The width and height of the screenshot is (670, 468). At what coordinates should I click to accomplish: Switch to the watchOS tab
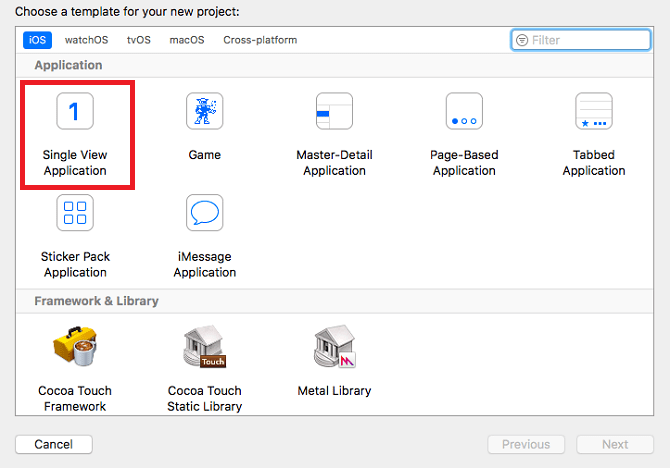[x=86, y=40]
